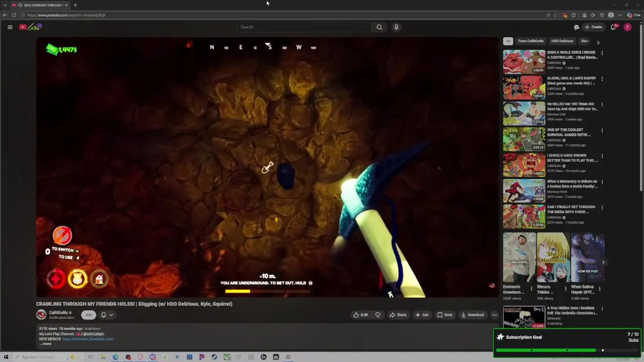644x362 pixels.
Task: Open the Mercenary Reborn video
Action: (524, 191)
